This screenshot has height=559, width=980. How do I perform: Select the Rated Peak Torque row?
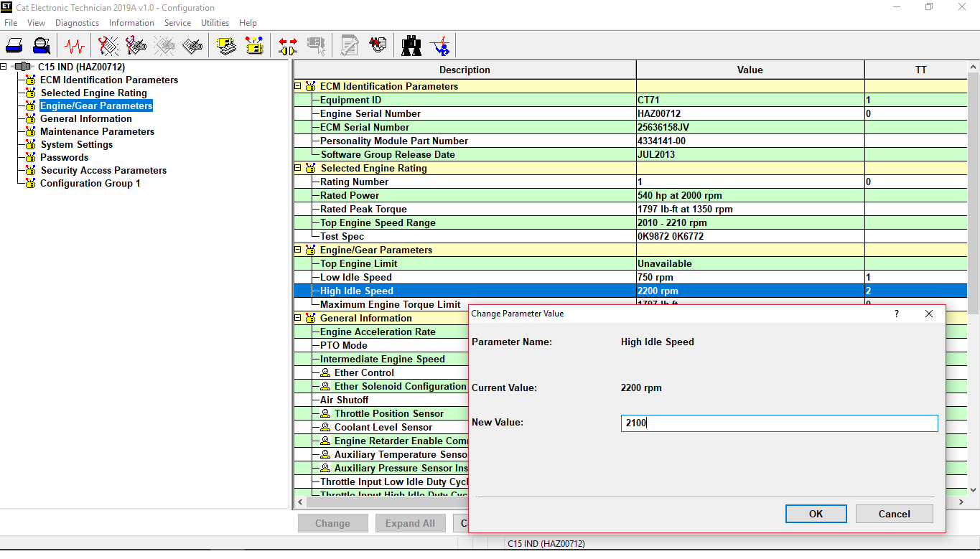coord(631,210)
